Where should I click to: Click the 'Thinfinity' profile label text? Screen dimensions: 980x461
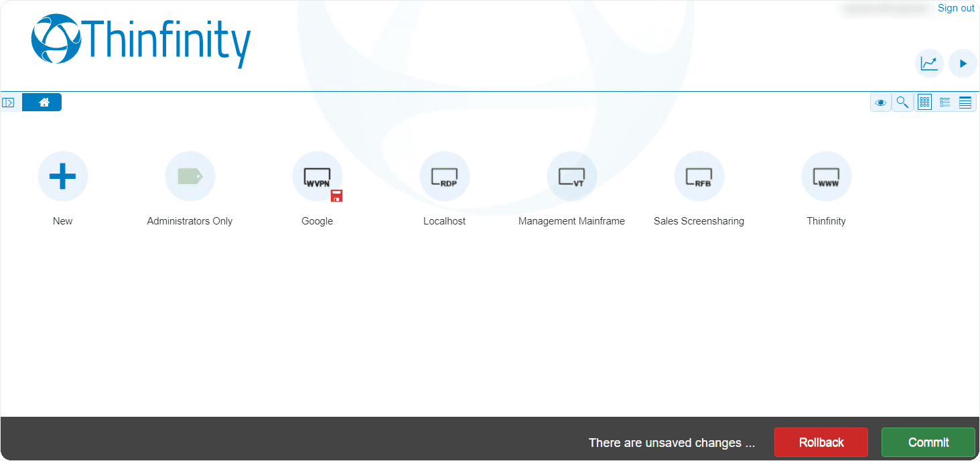[827, 221]
